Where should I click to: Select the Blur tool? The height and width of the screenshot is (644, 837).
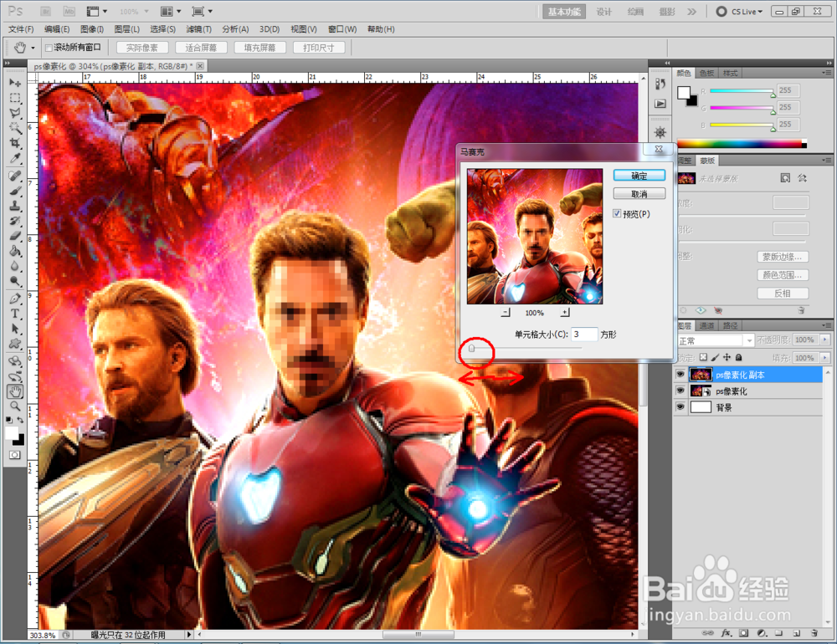15,266
